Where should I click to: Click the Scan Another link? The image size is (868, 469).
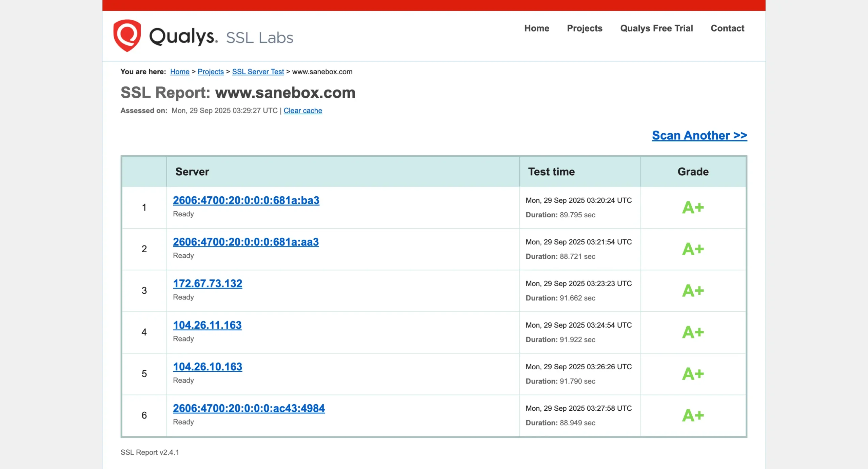[699, 135]
